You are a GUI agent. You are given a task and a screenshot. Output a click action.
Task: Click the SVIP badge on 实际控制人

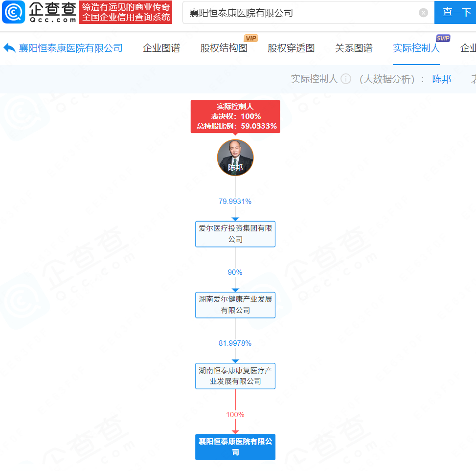(x=443, y=38)
